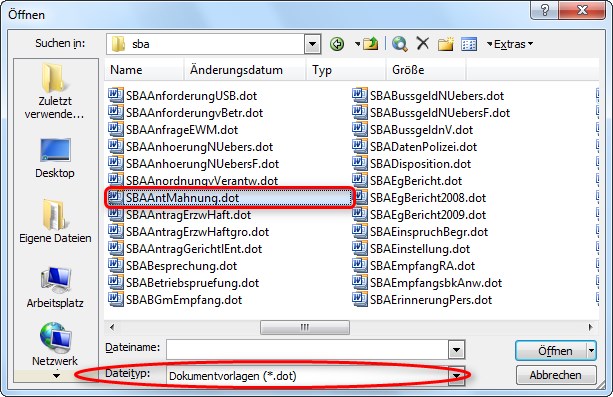This screenshot has height=397, width=613.
Task: Select SBAEinspruchBegr.dot file
Action: pos(420,232)
